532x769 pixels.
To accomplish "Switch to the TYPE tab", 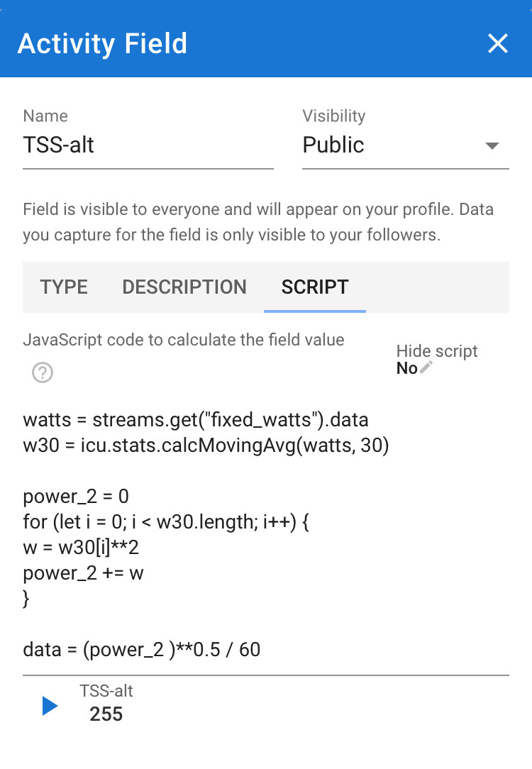I will tap(65, 287).
